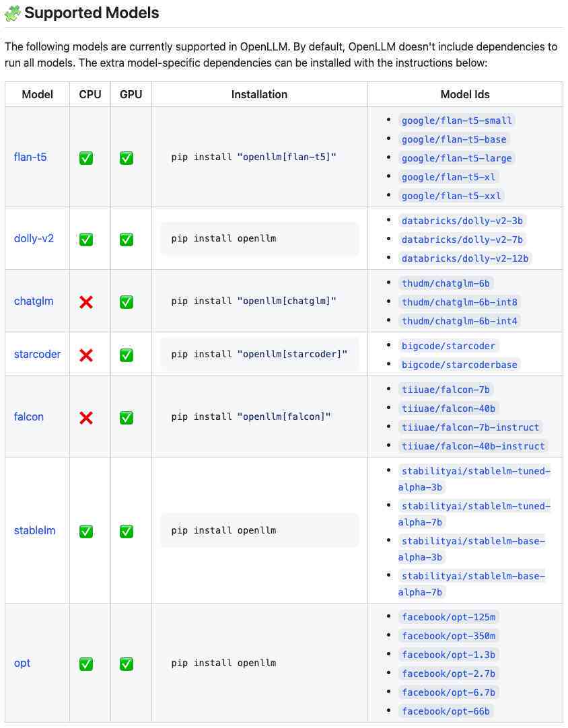Follow the thudm/chatglm-6b-int4 link

click(x=460, y=321)
